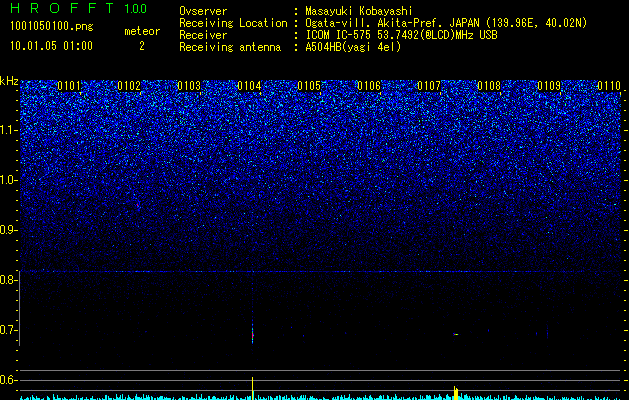
Task: Click time marker 0107
Action: (429, 86)
